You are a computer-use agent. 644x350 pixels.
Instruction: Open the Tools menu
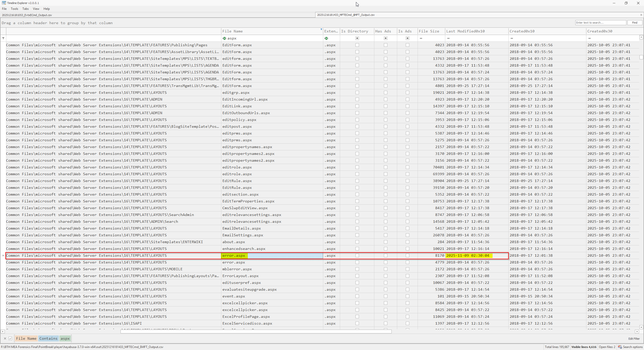click(x=14, y=9)
